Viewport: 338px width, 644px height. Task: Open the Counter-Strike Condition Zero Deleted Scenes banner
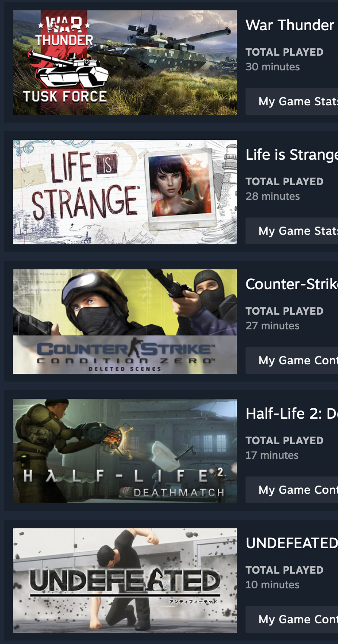pos(125,322)
